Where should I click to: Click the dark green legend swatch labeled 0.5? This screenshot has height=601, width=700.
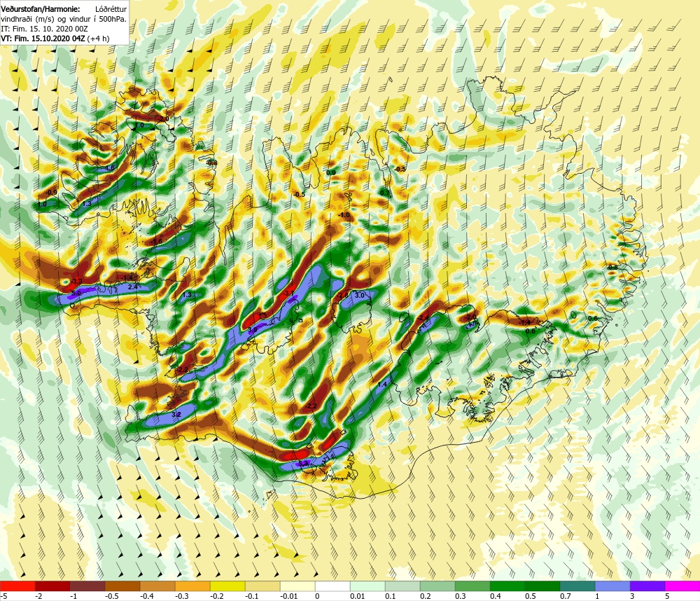(542, 586)
